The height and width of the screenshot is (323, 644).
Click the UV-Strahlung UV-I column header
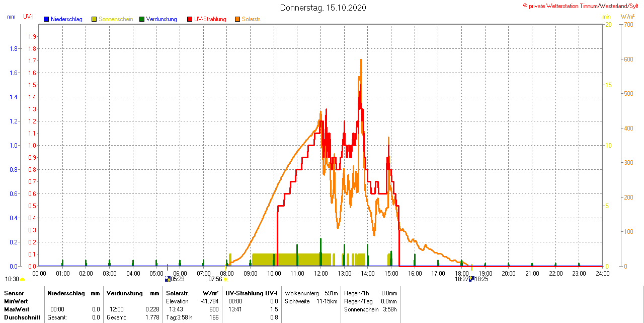pos(252,293)
